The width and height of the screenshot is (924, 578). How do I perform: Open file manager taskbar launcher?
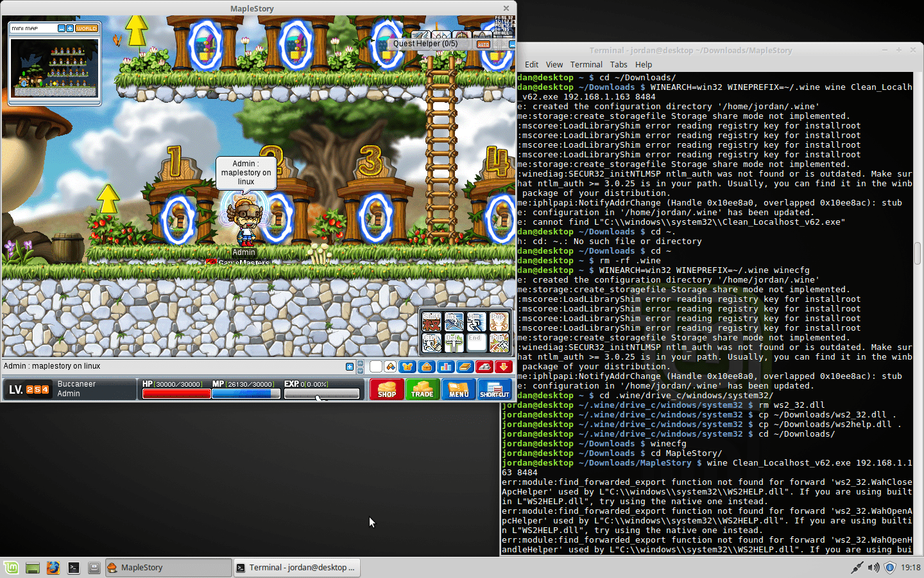[x=94, y=568]
